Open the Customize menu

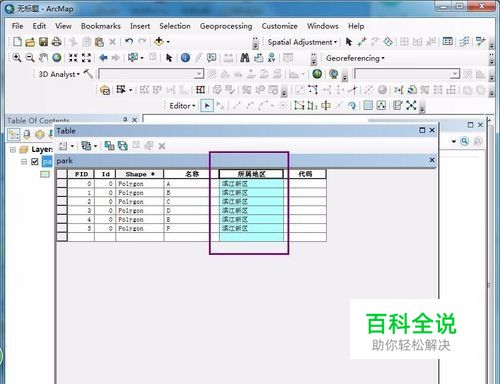coord(279,26)
